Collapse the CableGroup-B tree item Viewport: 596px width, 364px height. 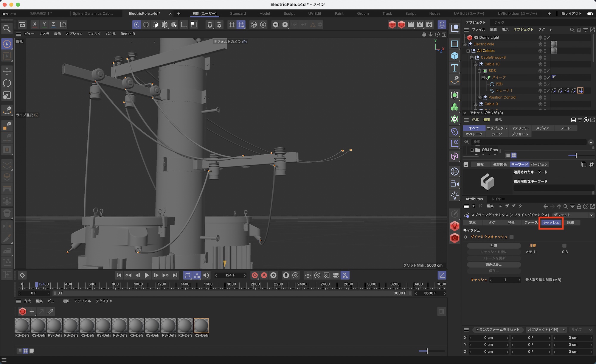point(472,57)
